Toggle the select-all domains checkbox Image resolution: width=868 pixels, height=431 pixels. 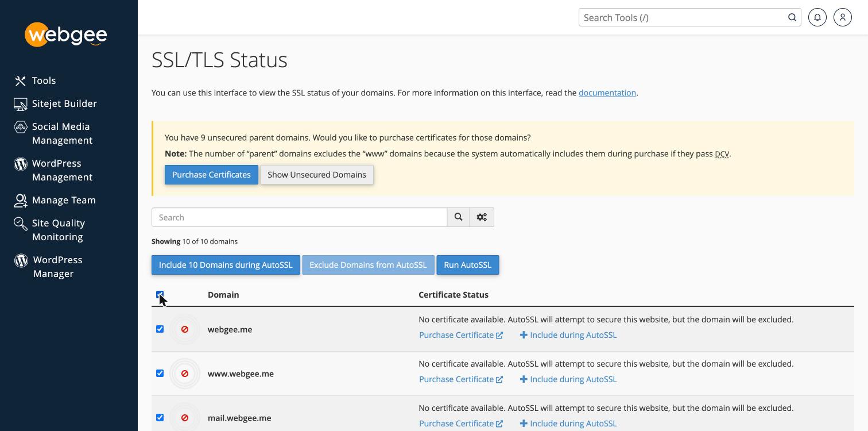point(160,295)
